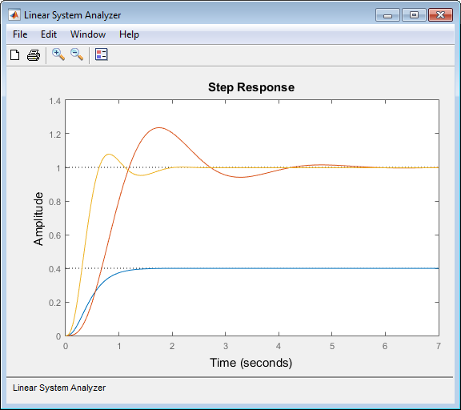The width and height of the screenshot is (461, 410).
Task: Click the orange curve's overshoot peak
Action: pos(159,127)
